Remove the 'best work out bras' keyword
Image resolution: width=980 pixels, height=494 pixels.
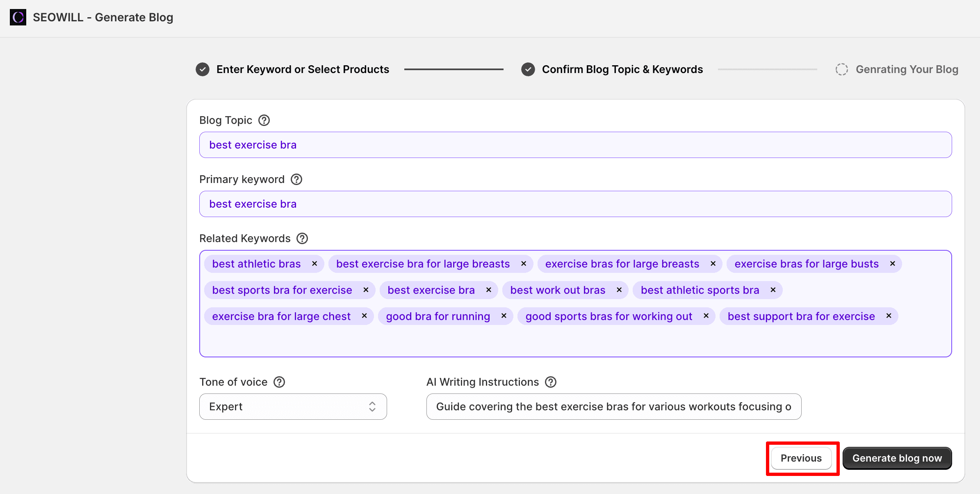619,290
